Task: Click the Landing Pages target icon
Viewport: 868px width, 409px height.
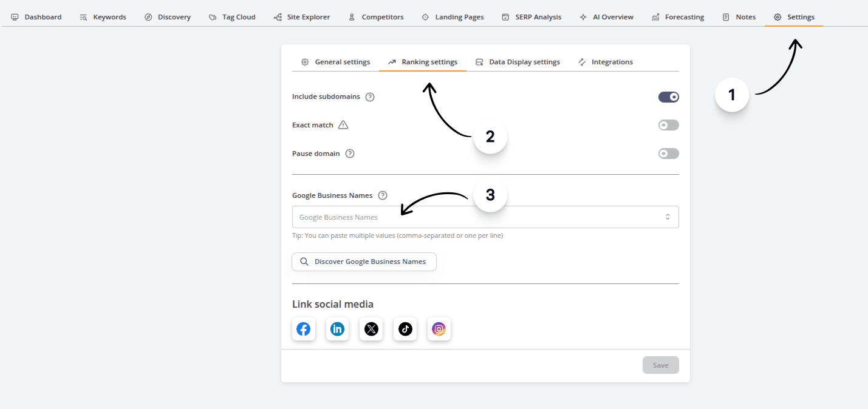Action: click(x=425, y=17)
